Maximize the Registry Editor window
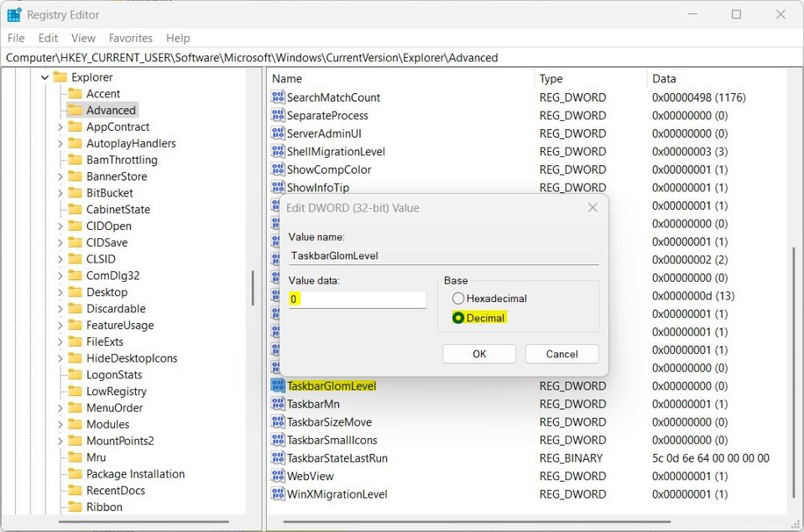The width and height of the screenshot is (804, 532). click(736, 14)
